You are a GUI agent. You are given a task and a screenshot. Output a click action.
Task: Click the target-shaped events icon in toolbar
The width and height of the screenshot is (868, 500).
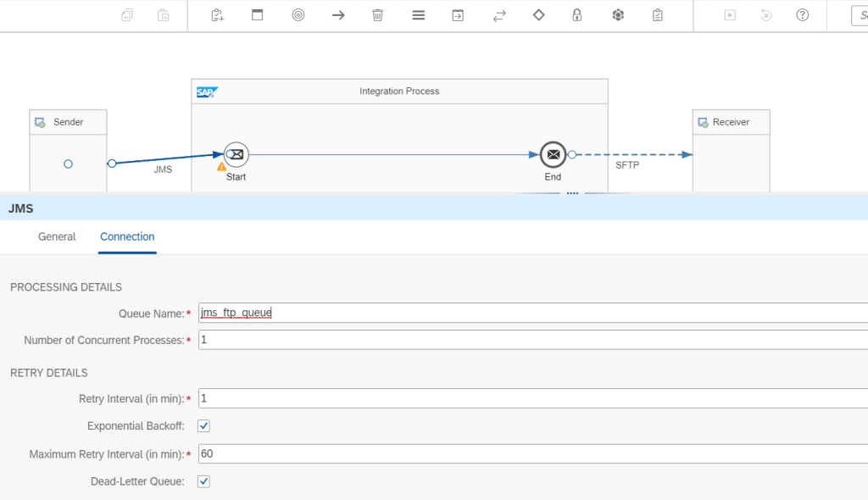[298, 15]
